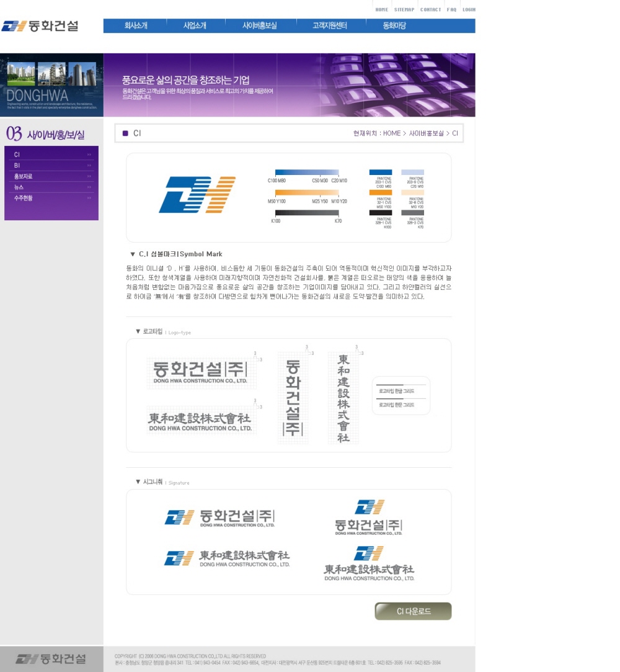Click the blue-orange DH symbol mark image
This screenshot has height=672, width=620.
(x=197, y=195)
